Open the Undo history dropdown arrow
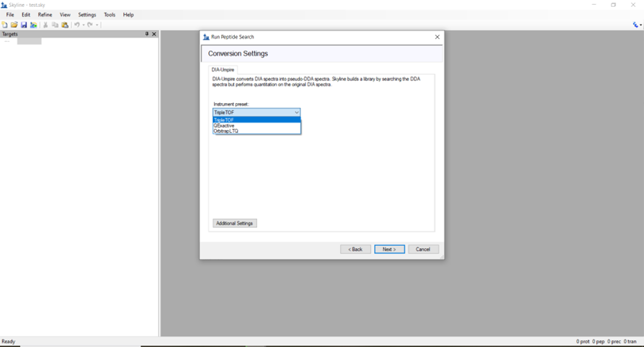This screenshot has width=644, height=347. click(83, 25)
